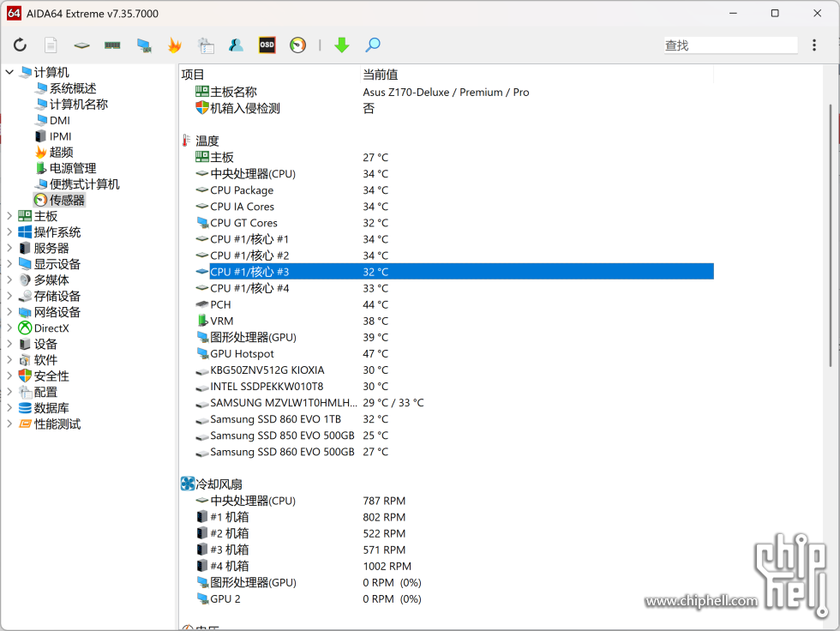Select the CPU GT Cores row

point(454,223)
